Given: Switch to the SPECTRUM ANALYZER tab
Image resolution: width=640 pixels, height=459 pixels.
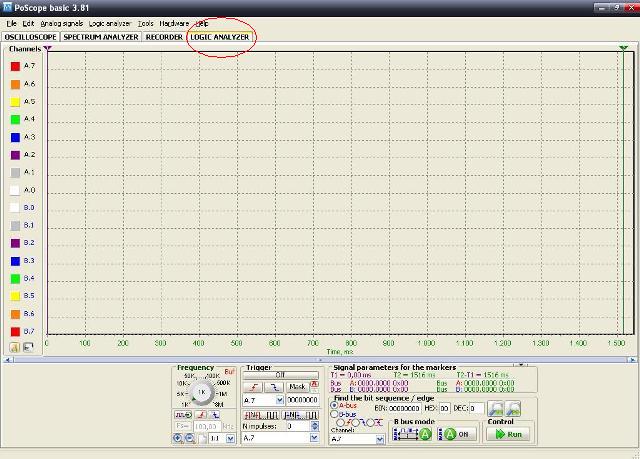Looking at the screenshot, I should (x=100, y=37).
